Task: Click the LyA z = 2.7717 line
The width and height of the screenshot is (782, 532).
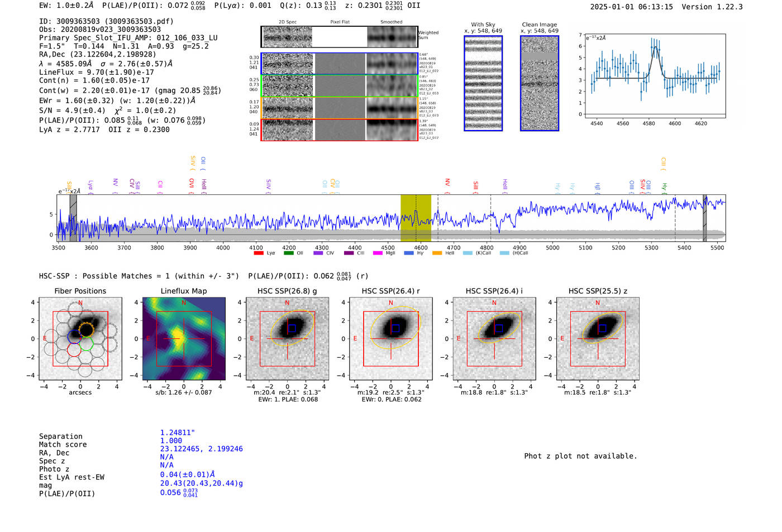Action: [x=104, y=130]
